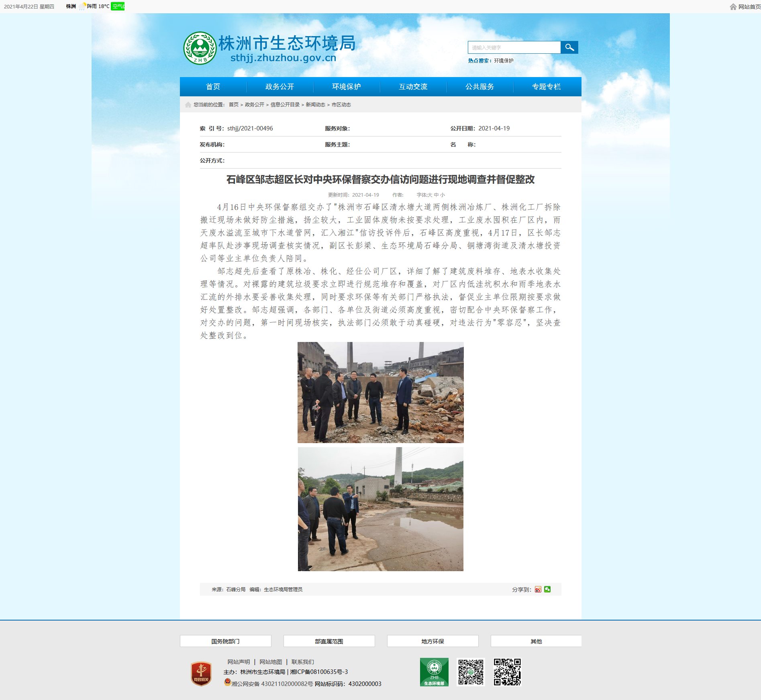Expand the 地方环保 links dropdown
The width and height of the screenshot is (761, 700).
pos(433,641)
